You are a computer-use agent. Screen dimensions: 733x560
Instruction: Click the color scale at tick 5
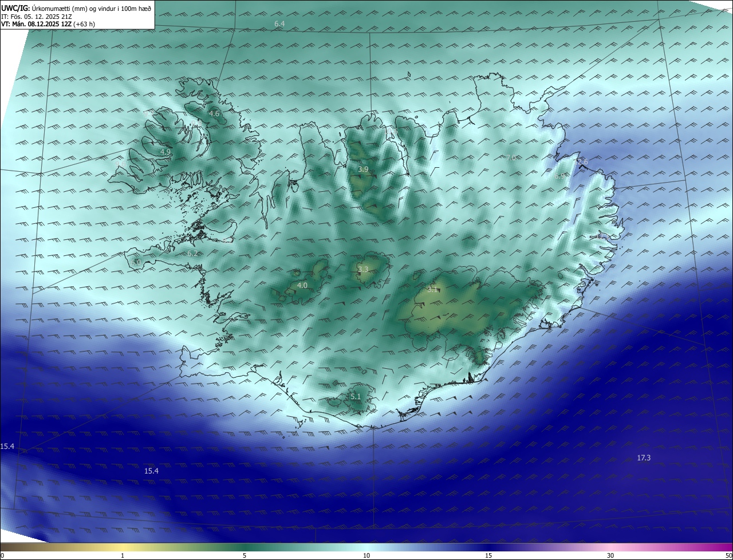click(x=245, y=555)
